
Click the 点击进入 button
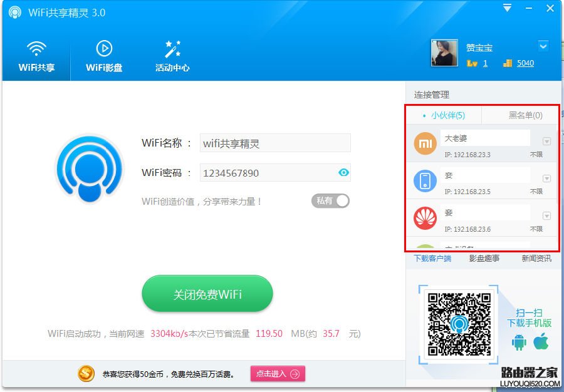278,374
